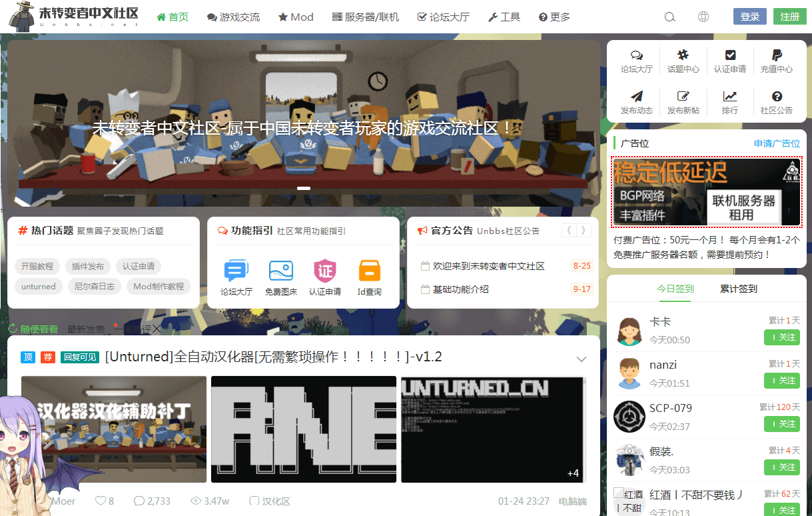Open 汉化器汉化辅助补丁 post thumbnail

coord(114,429)
